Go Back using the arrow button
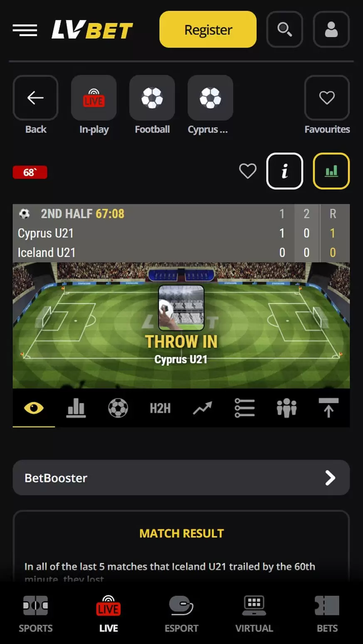Image resolution: width=363 pixels, height=644 pixels. 36,105
